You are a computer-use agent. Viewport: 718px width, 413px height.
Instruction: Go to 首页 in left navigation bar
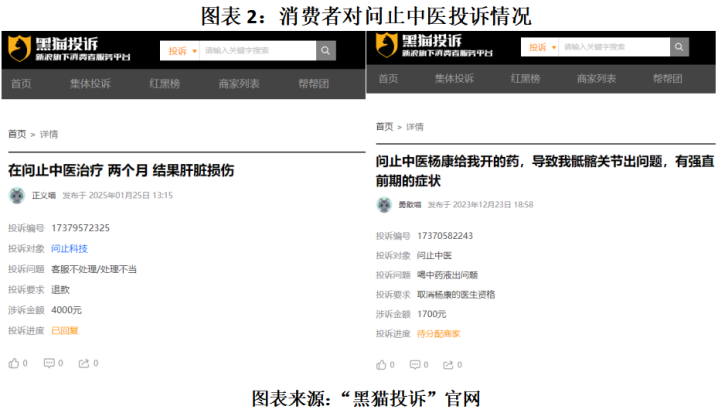pos(21,84)
